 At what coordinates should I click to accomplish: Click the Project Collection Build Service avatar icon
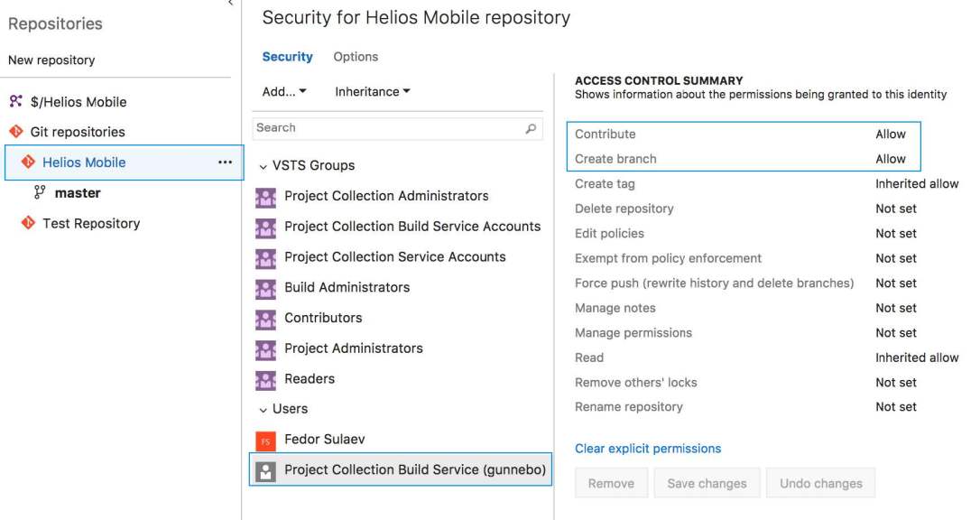tap(265, 471)
